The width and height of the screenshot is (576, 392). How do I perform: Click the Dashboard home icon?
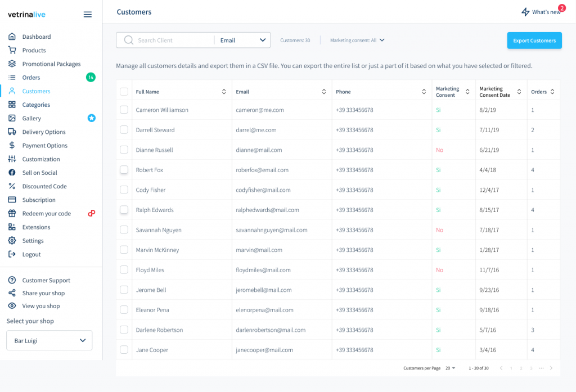[x=12, y=37]
